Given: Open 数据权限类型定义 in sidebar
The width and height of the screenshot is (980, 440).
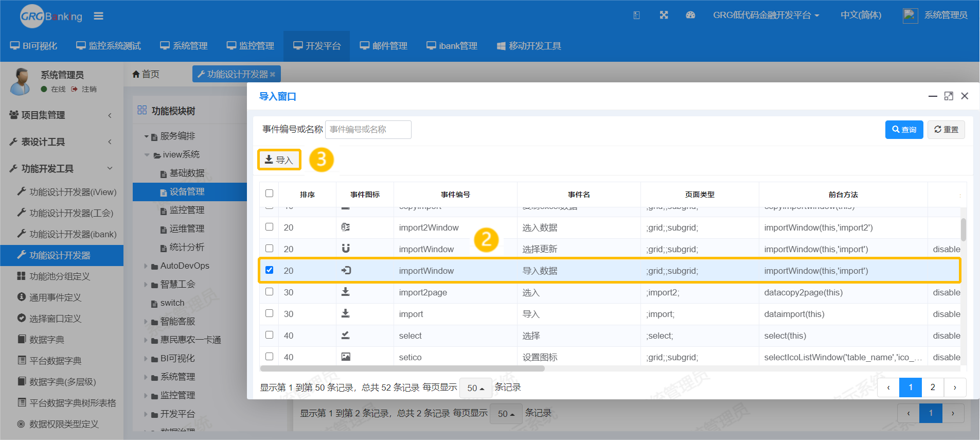Looking at the screenshot, I should 58,424.
